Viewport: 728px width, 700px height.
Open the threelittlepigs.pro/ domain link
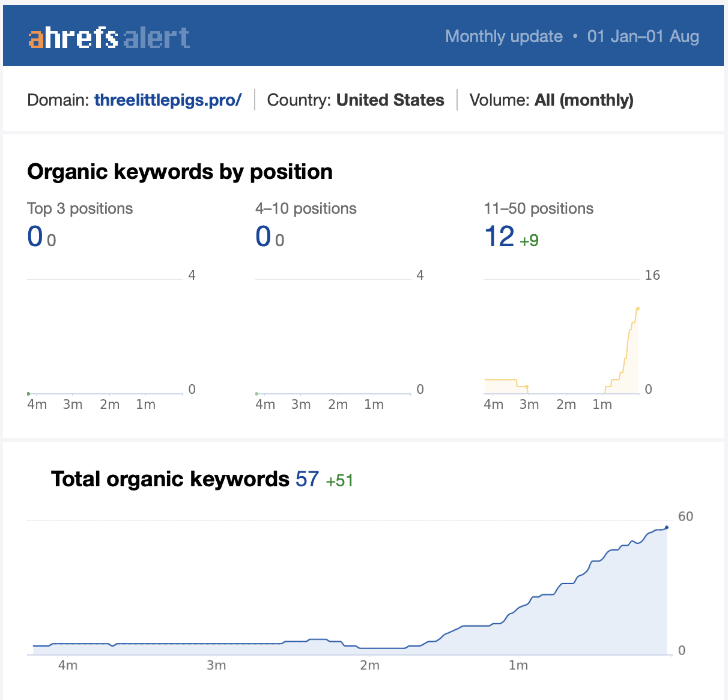tap(168, 100)
